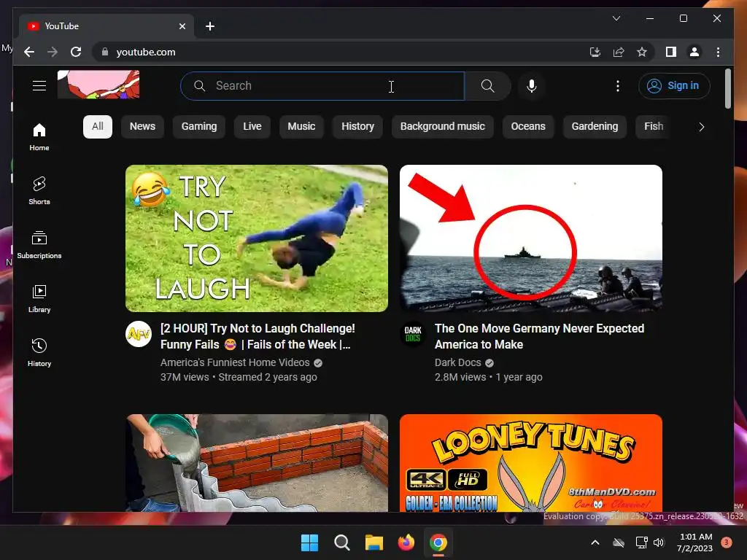Click the magnifier search submit button
This screenshot has width=747, height=560.
coord(487,86)
